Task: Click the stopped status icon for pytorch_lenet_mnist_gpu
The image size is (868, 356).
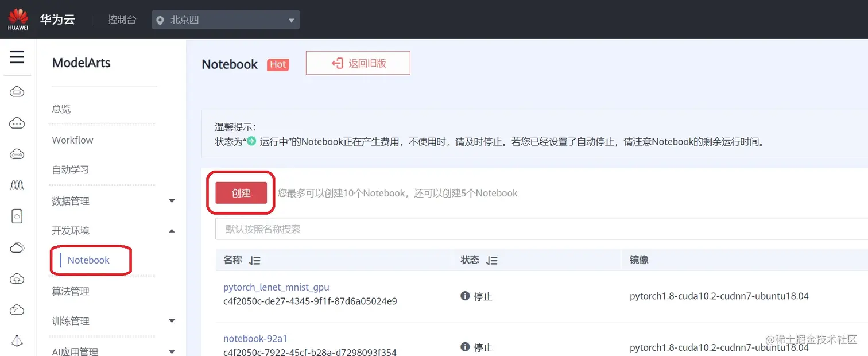Action: 466,296
